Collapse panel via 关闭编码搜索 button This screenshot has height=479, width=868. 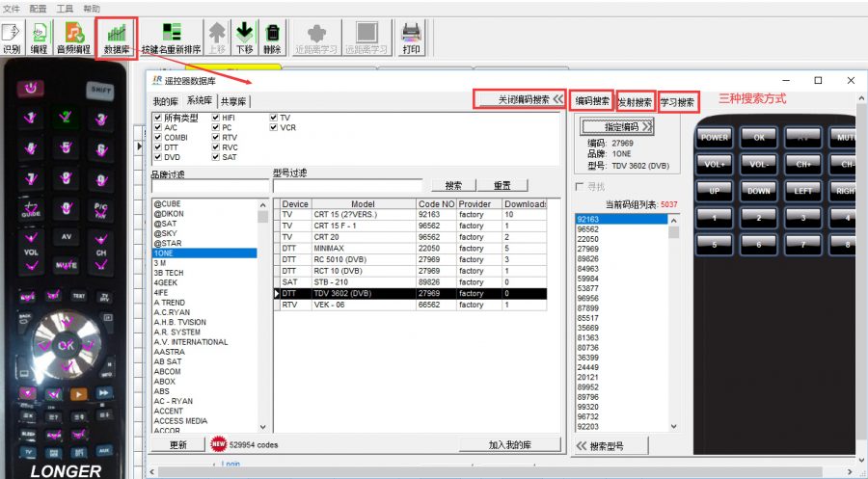(x=519, y=99)
